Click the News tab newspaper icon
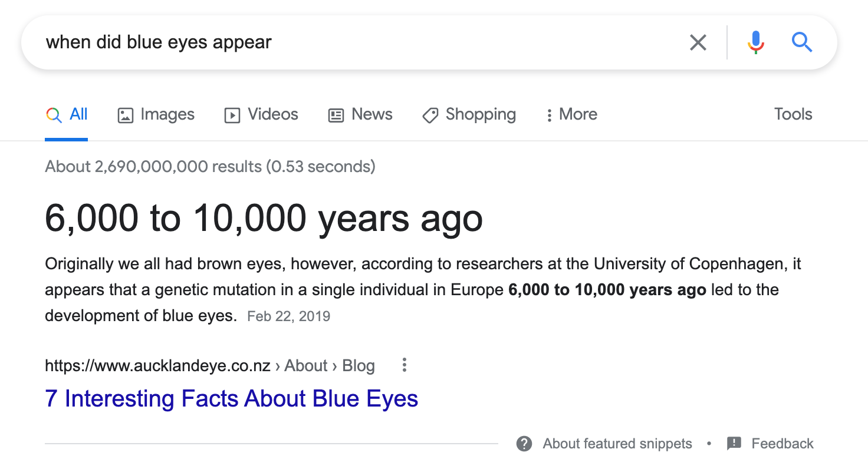 (x=336, y=115)
